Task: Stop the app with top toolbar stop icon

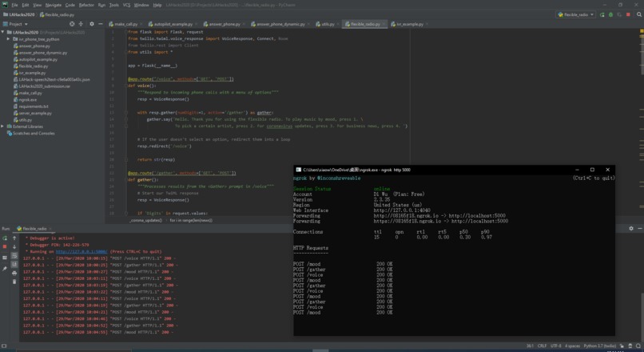Action: (x=628, y=14)
